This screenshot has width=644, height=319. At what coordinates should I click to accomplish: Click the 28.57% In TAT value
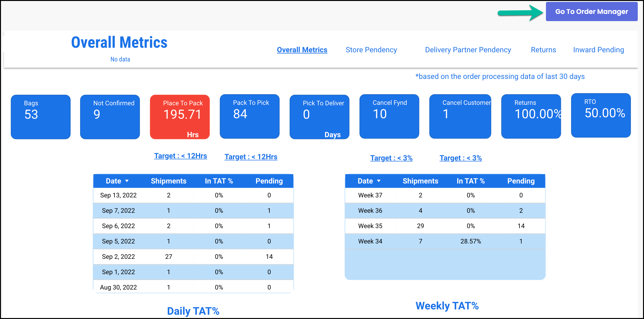pyautogui.click(x=470, y=241)
